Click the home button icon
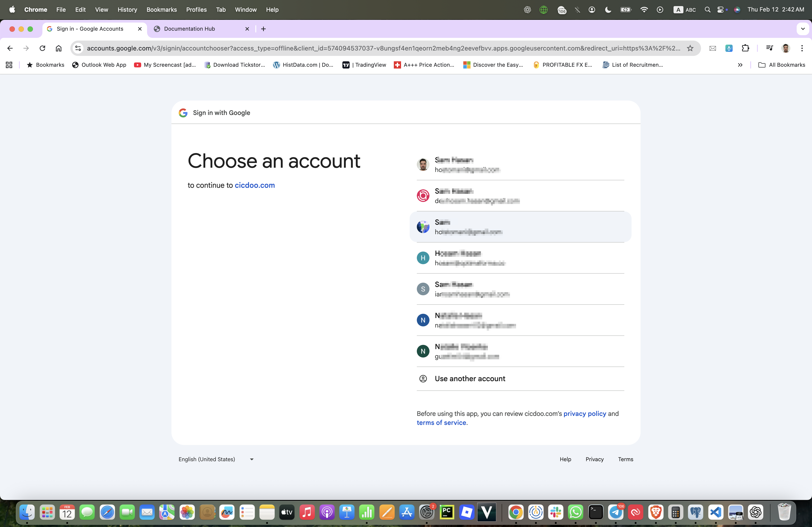812x527 pixels. tap(59, 48)
